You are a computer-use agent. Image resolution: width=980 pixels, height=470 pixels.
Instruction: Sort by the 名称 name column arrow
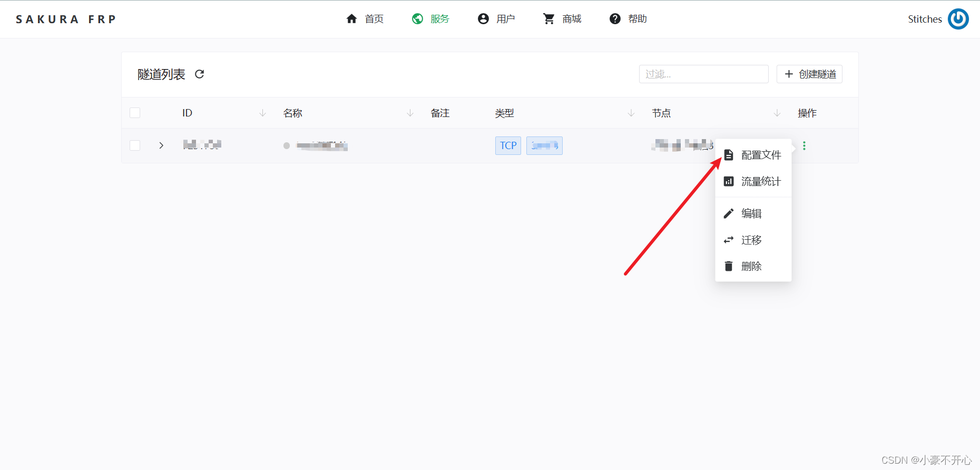[x=410, y=113]
